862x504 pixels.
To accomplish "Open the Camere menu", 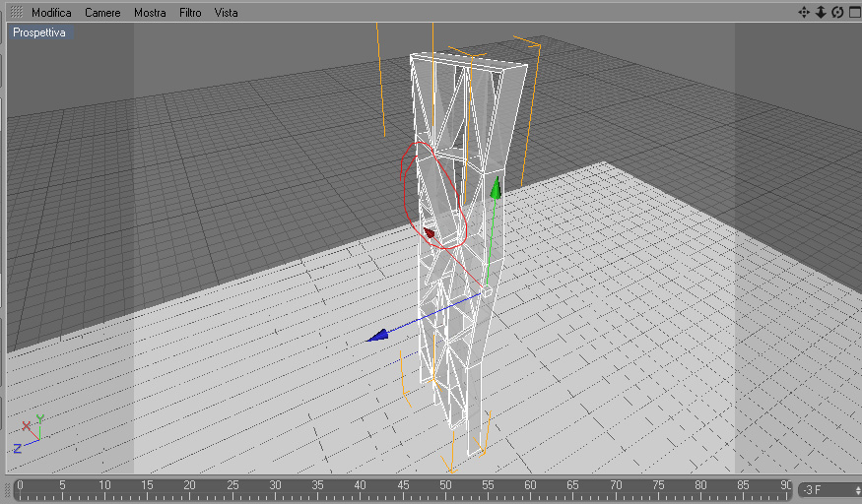I will point(102,12).
